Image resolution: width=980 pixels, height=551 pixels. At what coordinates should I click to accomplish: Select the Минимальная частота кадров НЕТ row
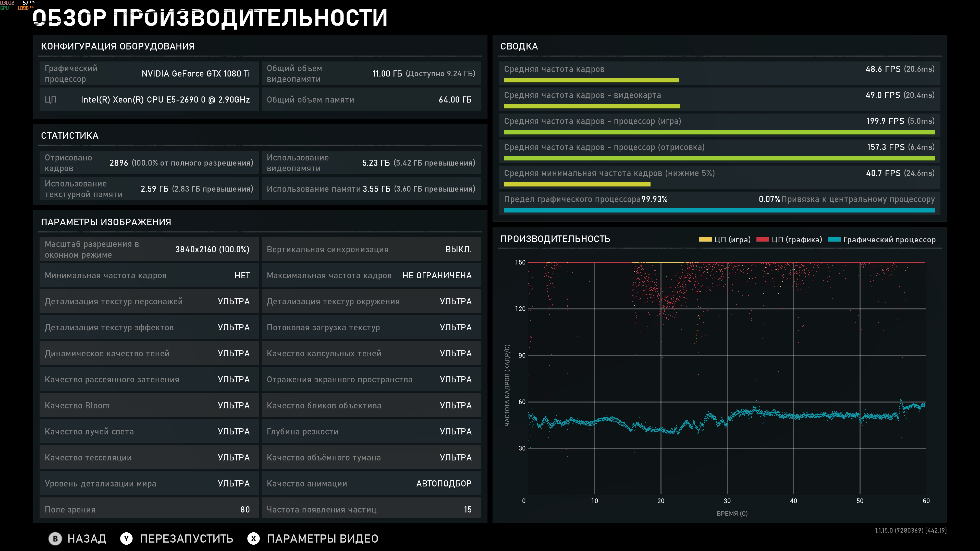[149, 275]
